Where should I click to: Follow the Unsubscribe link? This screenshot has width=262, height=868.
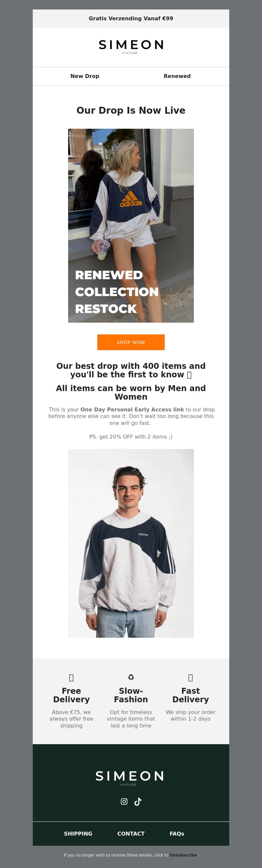tap(183, 855)
